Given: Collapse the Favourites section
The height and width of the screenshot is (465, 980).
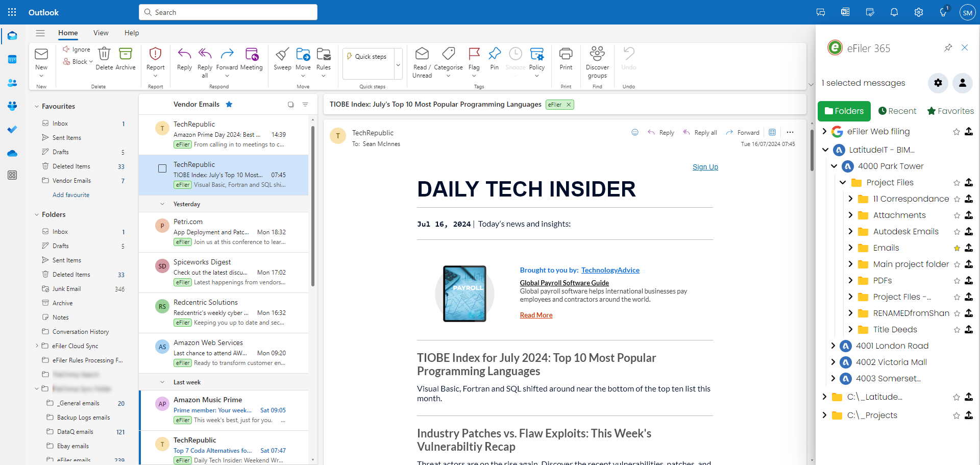Looking at the screenshot, I should (37, 106).
